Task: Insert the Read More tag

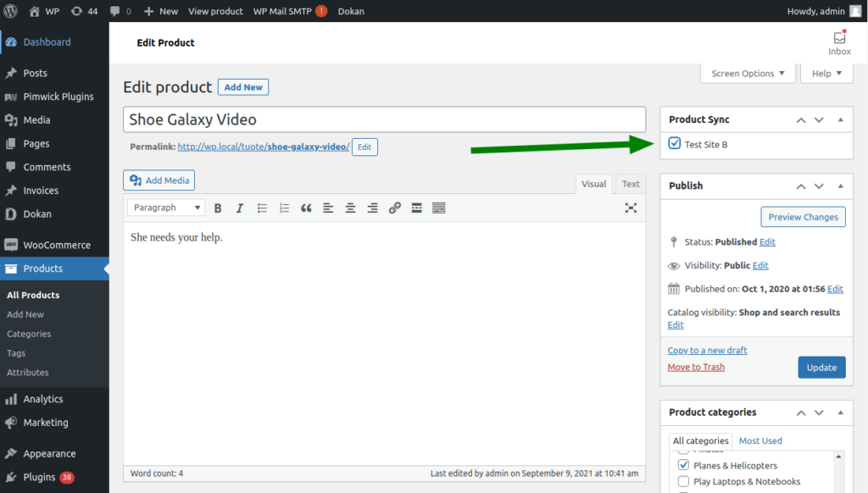Action: click(416, 208)
